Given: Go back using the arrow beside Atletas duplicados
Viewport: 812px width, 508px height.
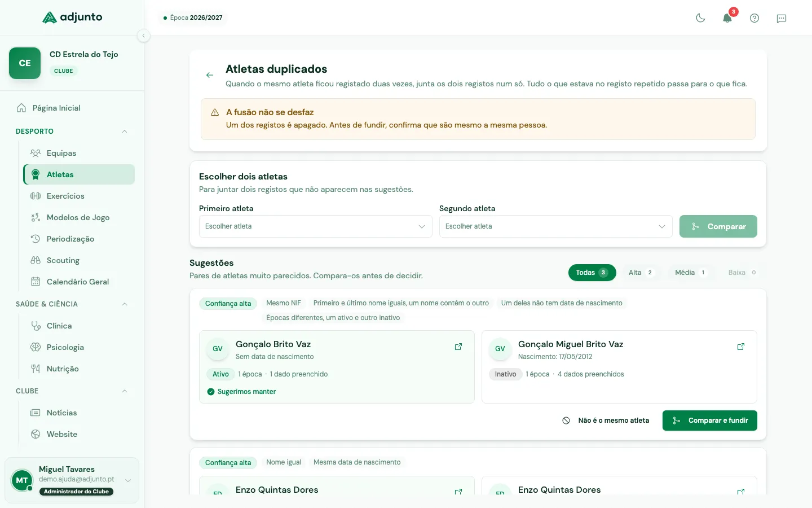Looking at the screenshot, I should coord(210,75).
